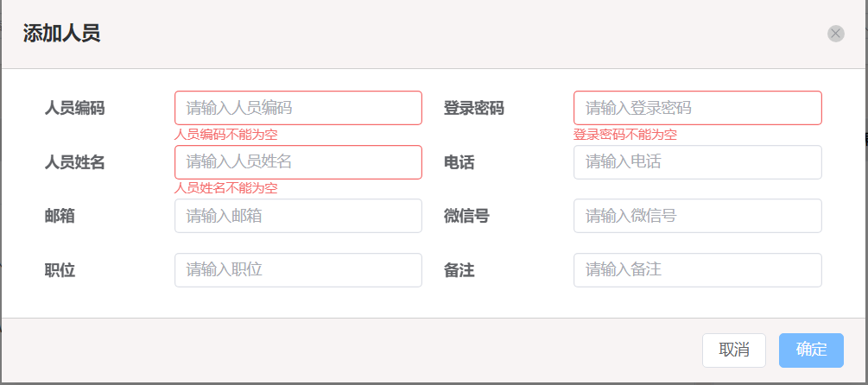Click the 备注 field label
This screenshot has height=385, width=868.
(x=459, y=270)
